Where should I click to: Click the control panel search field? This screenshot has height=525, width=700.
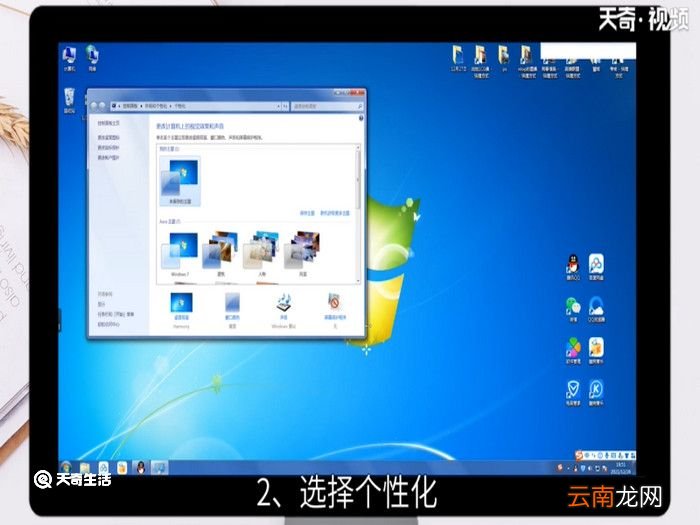[x=327, y=106]
